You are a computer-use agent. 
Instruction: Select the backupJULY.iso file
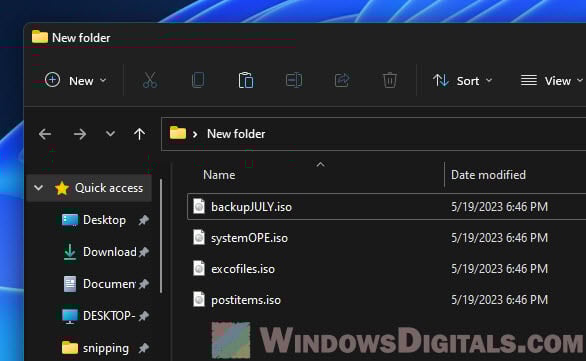coord(251,207)
